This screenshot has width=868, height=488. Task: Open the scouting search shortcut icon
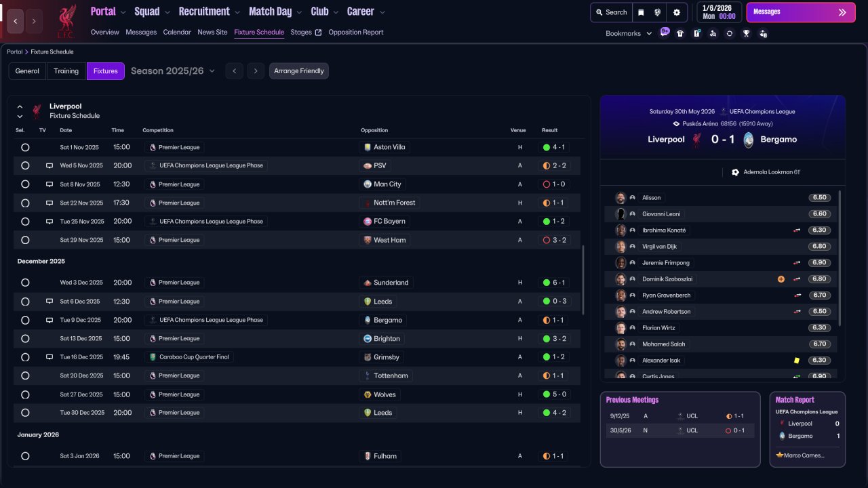[713, 33]
